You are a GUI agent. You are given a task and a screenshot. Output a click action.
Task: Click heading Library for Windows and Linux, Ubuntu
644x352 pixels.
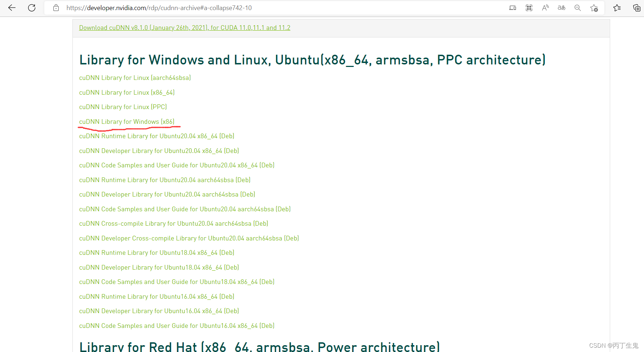(312, 60)
